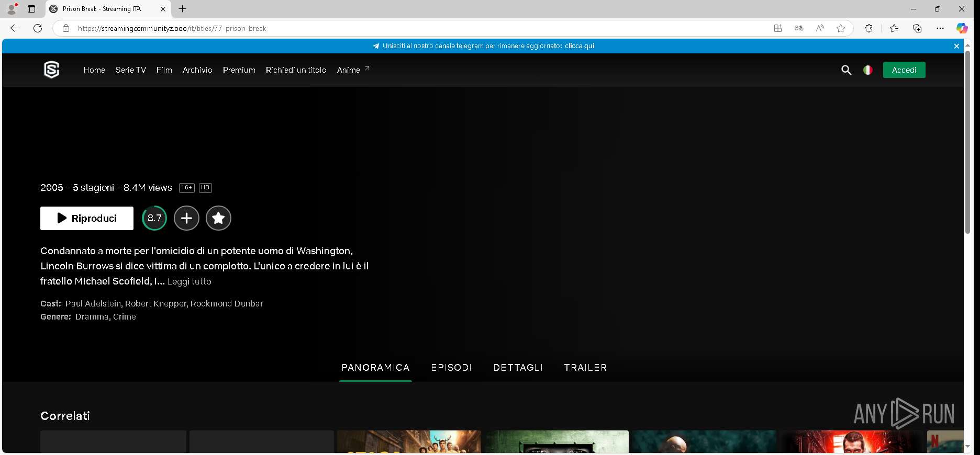980x455 pixels.
Task: Select the PANORAMICA tab
Action: pyautogui.click(x=375, y=368)
